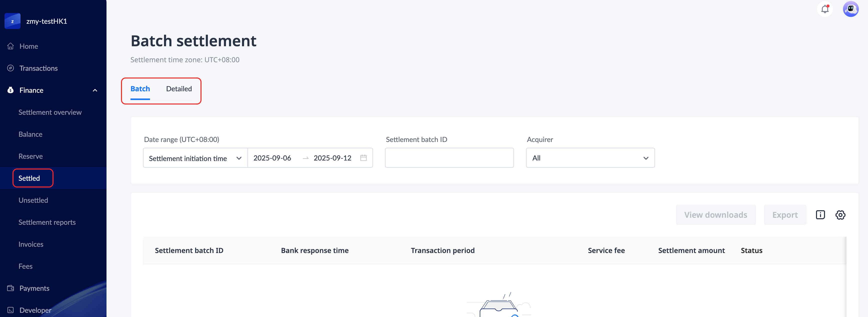Expand the Acquirer dropdown
868x317 pixels.
coord(590,158)
